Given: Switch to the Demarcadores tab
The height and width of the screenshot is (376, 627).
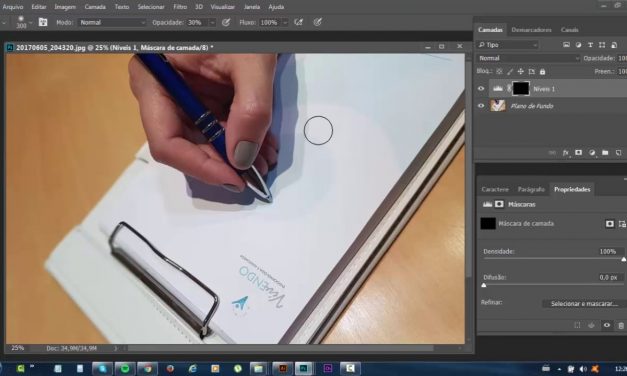Looking at the screenshot, I should 531,30.
